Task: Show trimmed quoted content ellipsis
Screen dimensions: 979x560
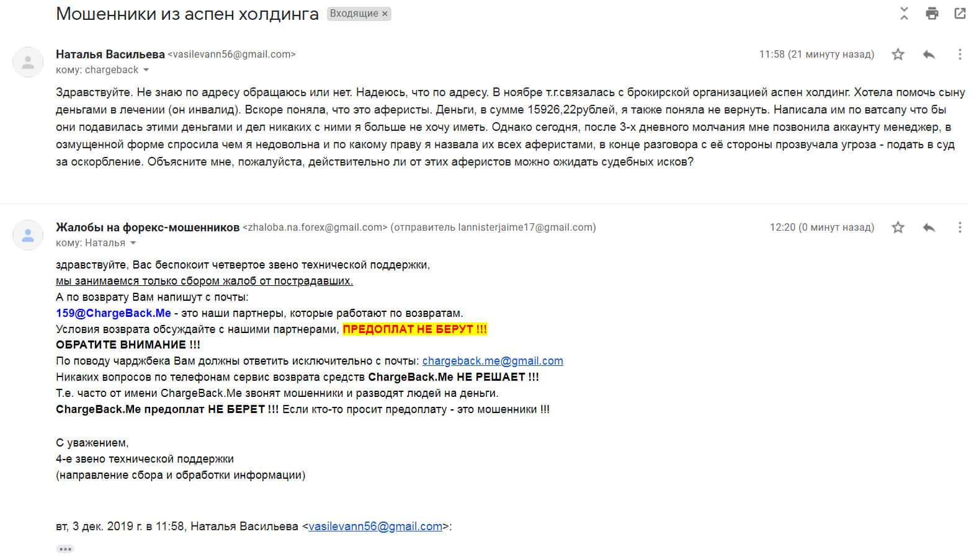Action: pyautogui.click(x=65, y=549)
